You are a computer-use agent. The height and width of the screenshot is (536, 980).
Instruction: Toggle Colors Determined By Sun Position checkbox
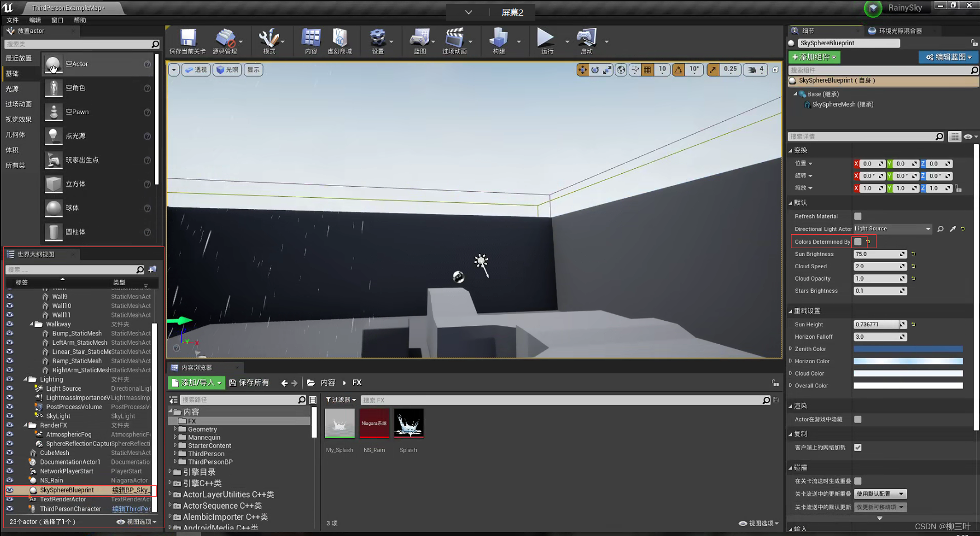858,241
